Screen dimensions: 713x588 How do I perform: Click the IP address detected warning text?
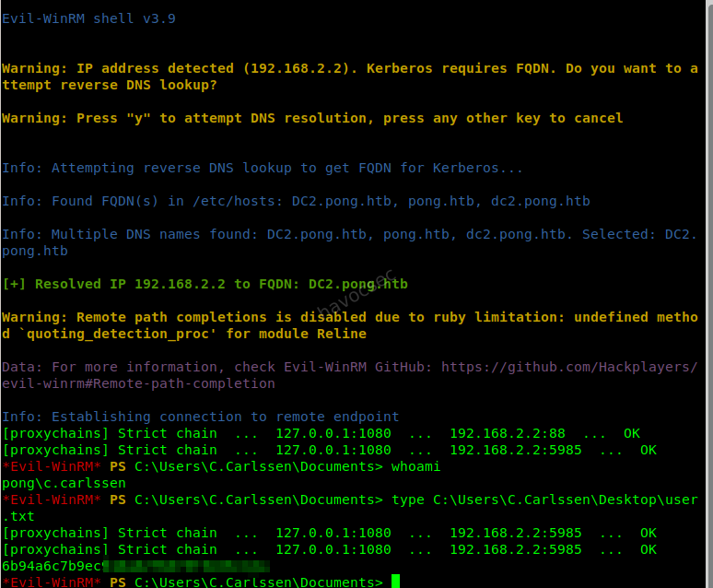(x=350, y=76)
